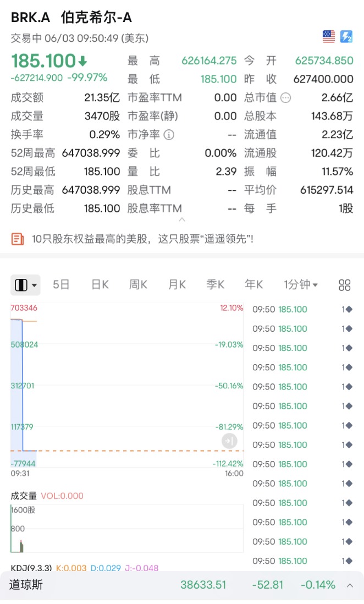The height and width of the screenshot is (604, 364).
Task: Select the 月K chart tab
Action: (177, 284)
